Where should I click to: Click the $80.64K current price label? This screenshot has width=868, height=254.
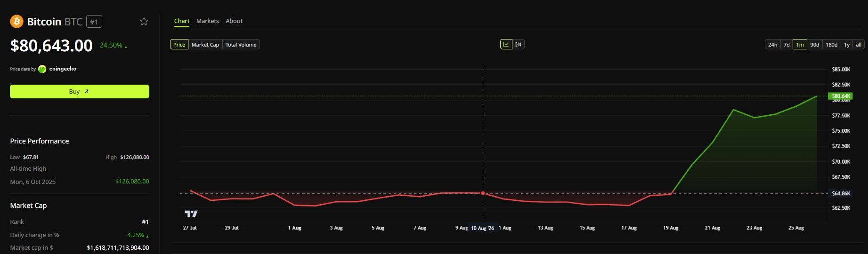841,96
